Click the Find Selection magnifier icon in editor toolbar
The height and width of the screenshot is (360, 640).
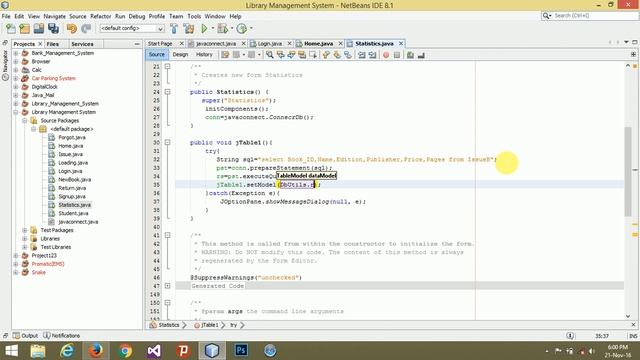[270, 55]
